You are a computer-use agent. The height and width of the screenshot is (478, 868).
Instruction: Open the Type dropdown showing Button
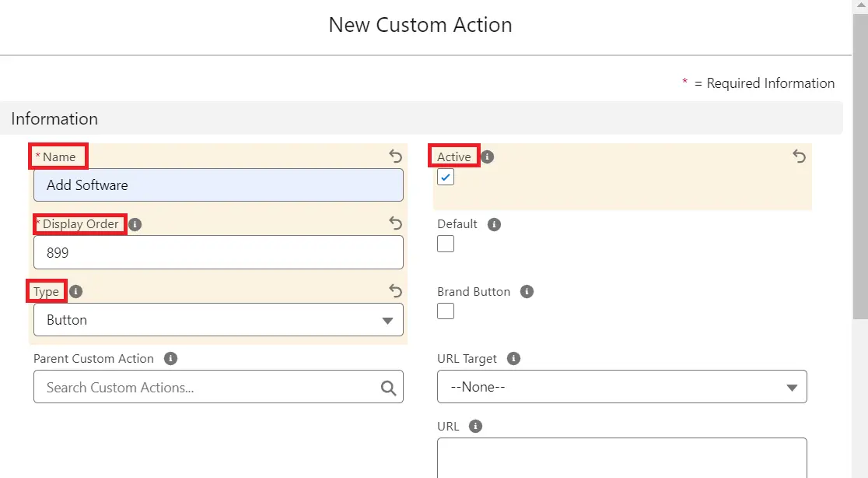point(218,320)
